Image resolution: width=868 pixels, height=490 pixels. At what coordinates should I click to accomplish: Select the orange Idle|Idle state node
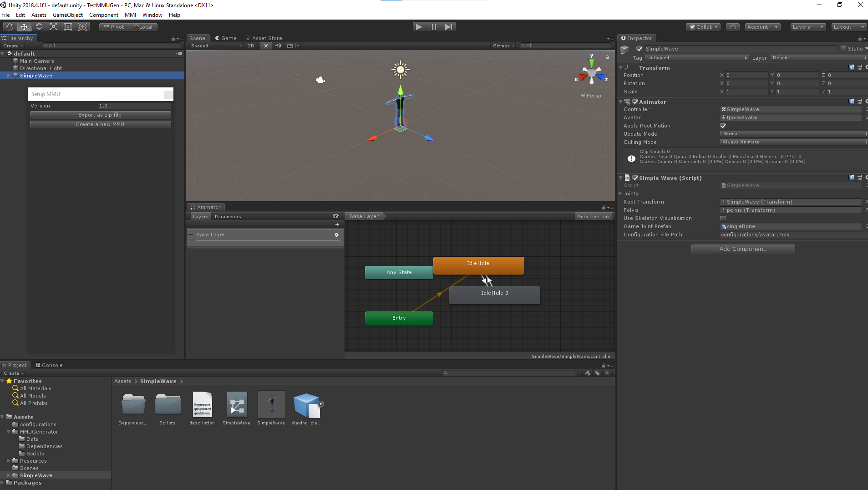[x=478, y=265]
